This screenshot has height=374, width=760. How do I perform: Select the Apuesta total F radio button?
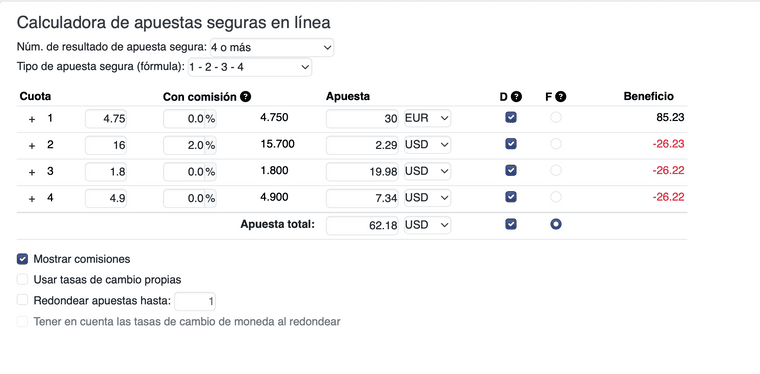point(556,224)
